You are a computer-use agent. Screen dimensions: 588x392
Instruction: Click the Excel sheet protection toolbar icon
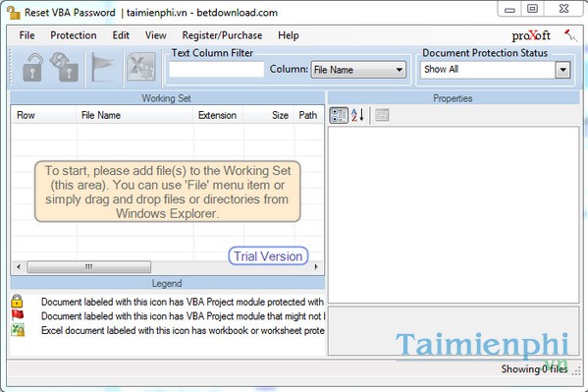click(x=141, y=67)
